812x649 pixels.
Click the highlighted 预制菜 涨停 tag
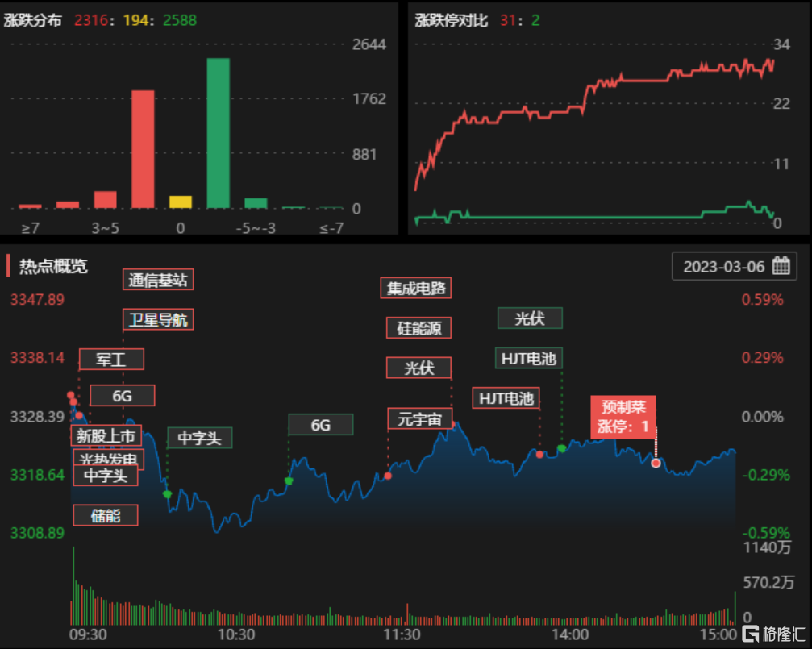(x=623, y=416)
